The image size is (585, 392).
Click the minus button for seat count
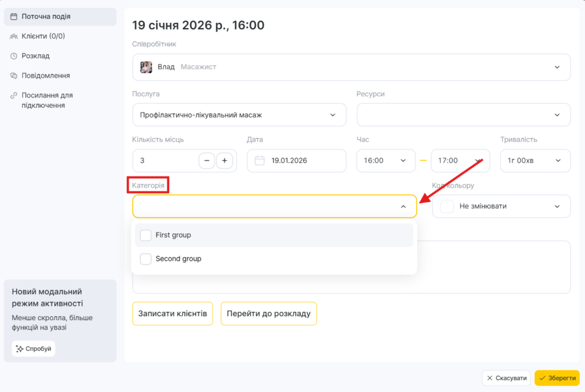207,160
